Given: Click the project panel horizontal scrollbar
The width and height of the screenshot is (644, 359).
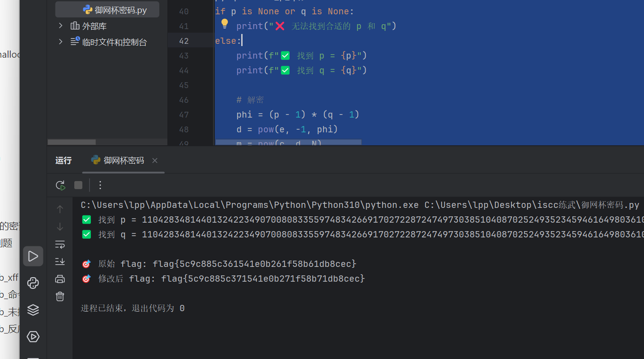Looking at the screenshot, I should (x=72, y=142).
